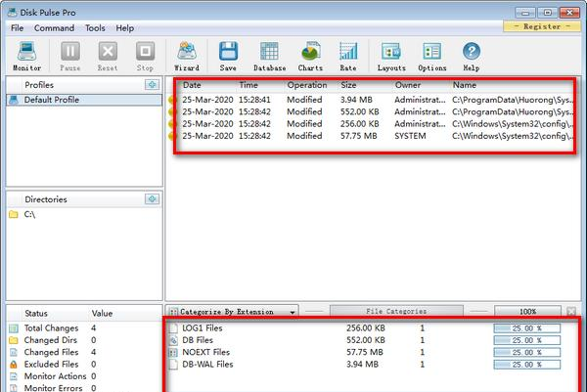Select the C:\ directory entry
The width and height of the screenshot is (587, 392).
(84, 214)
